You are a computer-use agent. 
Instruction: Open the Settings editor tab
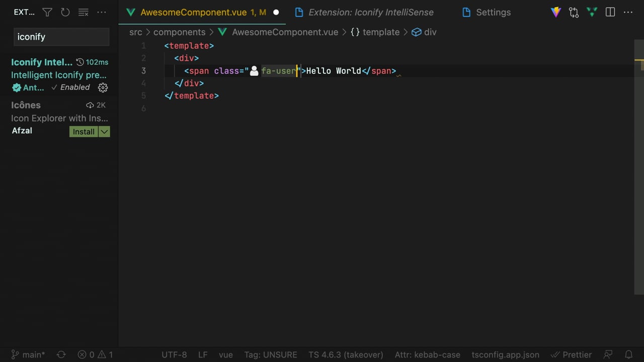493,13
